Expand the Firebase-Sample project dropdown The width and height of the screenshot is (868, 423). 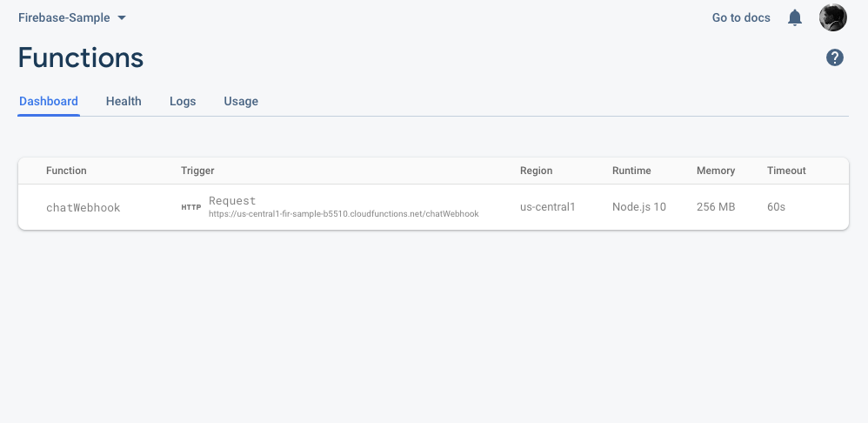pos(72,17)
